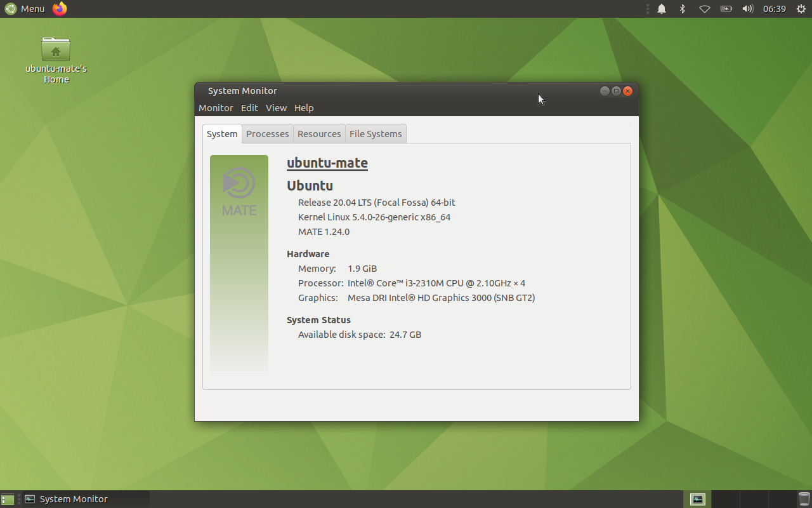Viewport: 812px width, 508px height.
Task: Open the Monitor menu
Action: (x=216, y=108)
